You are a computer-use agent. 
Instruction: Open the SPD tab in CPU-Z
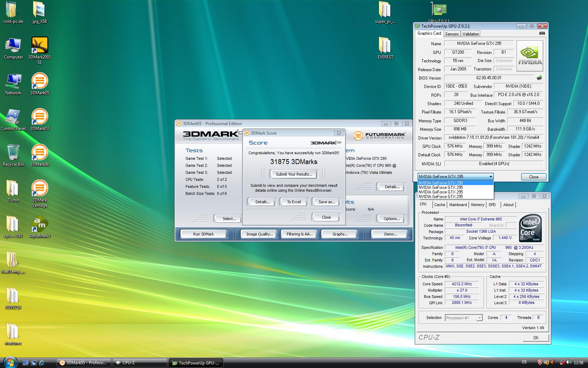pos(492,205)
